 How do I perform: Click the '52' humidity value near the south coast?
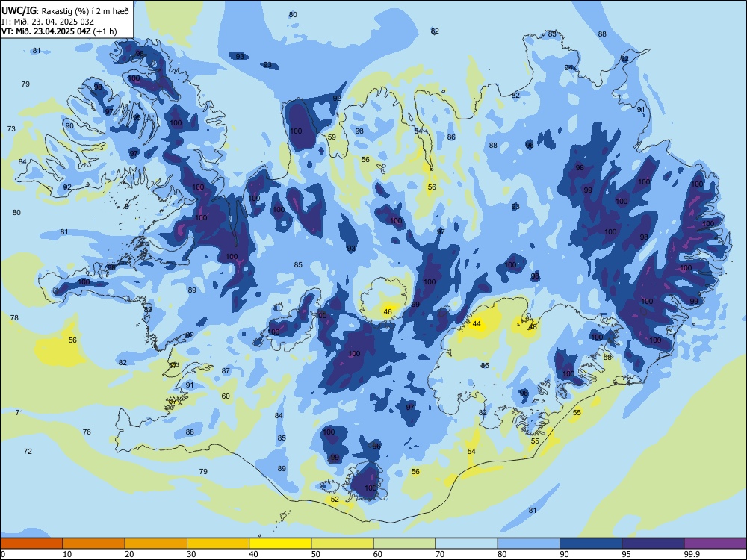click(x=335, y=499)
